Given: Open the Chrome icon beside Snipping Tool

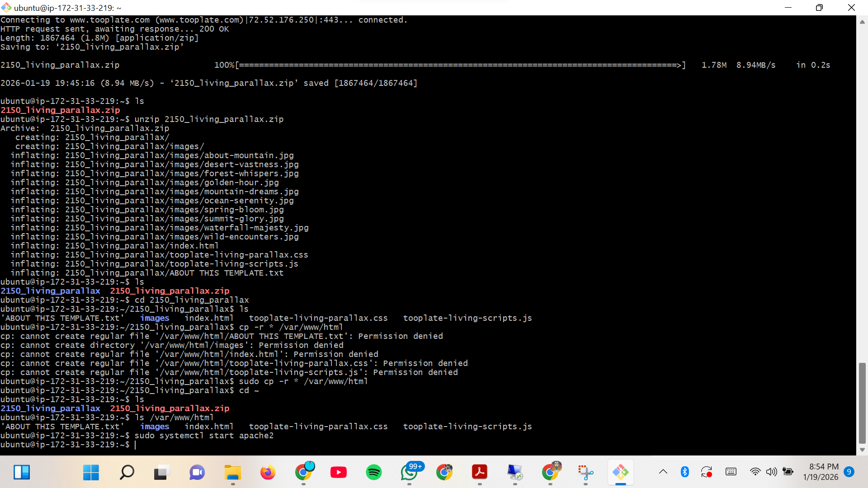Looking at the screenshot, I should point(551,472).
